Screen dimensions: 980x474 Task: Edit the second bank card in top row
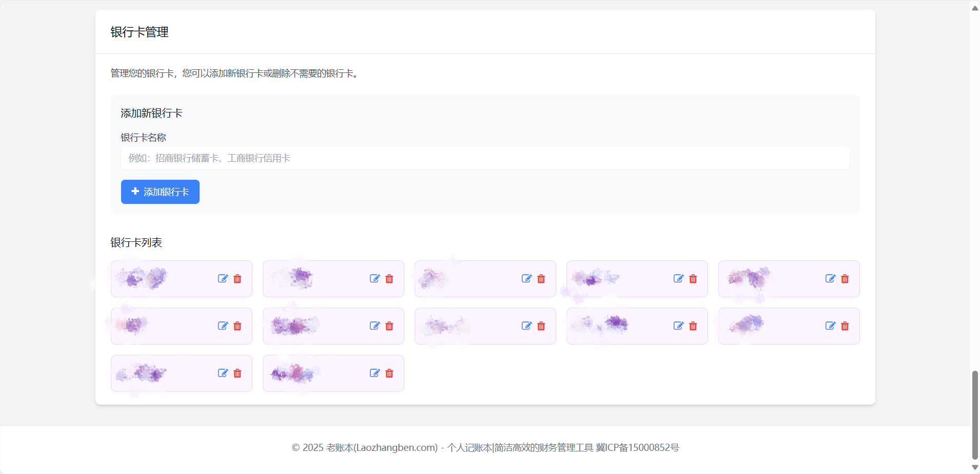pyautogui.click(x=375, y=279)
